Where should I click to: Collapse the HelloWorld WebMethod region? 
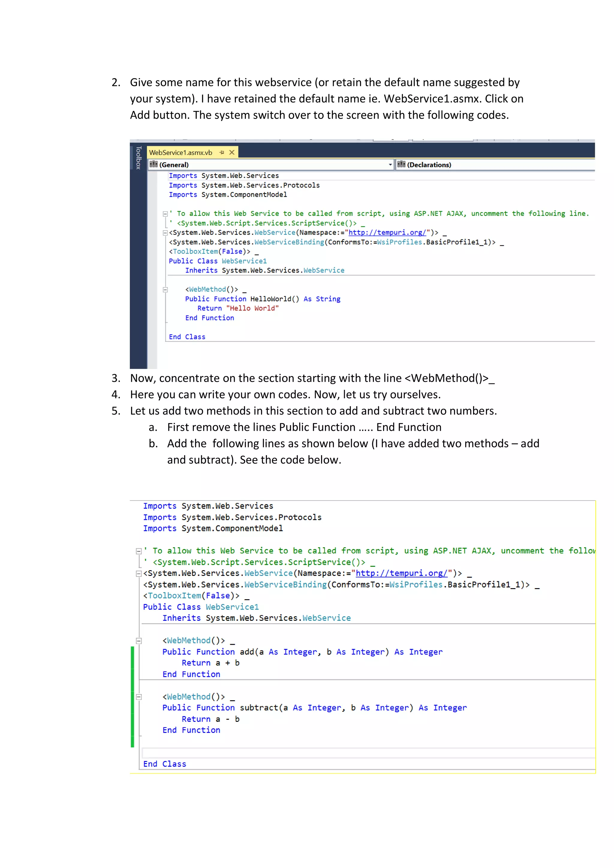point(165,290)
